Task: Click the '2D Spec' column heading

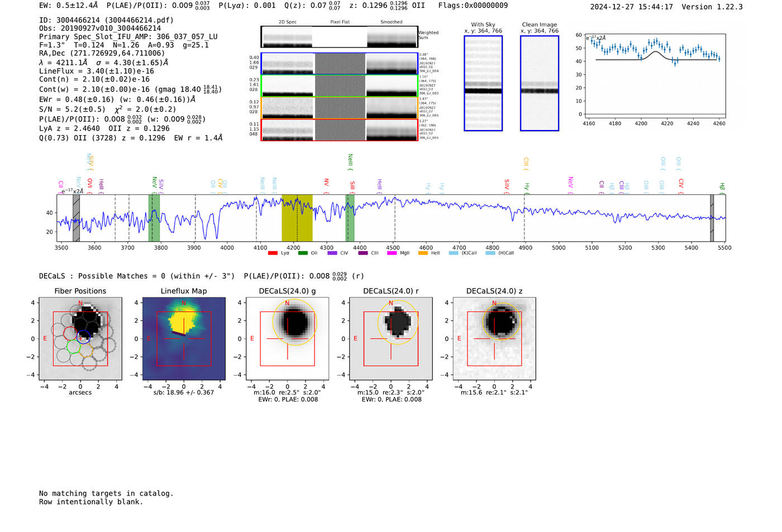Action: coord(288,22)
